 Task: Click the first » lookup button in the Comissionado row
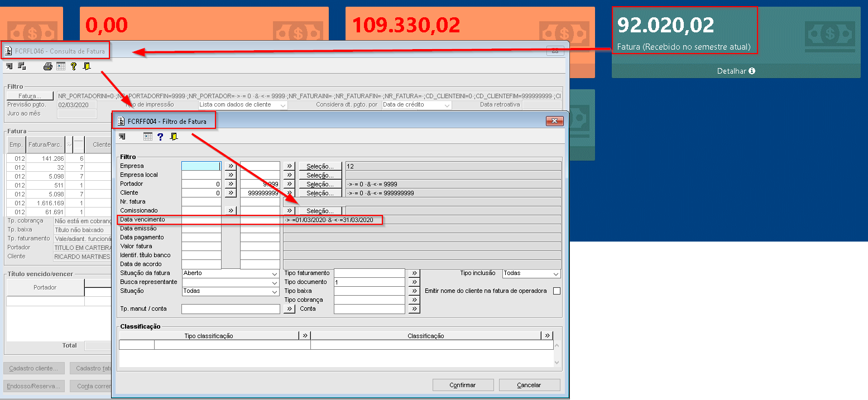(231, 211)
